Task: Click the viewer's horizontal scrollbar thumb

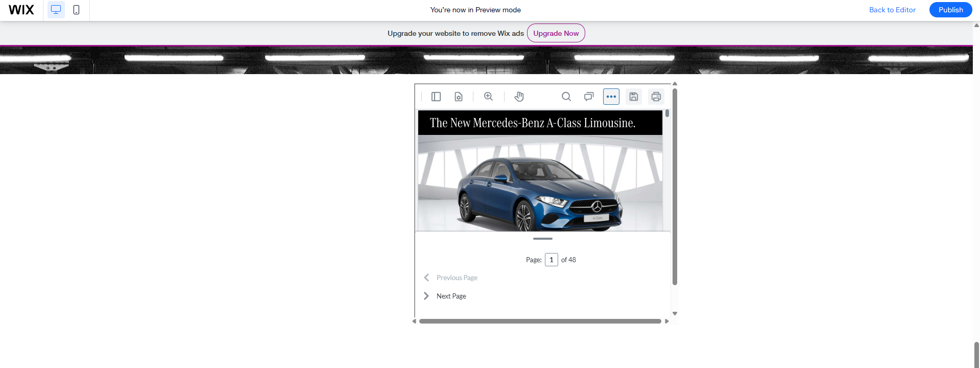Action: (540, 321)
